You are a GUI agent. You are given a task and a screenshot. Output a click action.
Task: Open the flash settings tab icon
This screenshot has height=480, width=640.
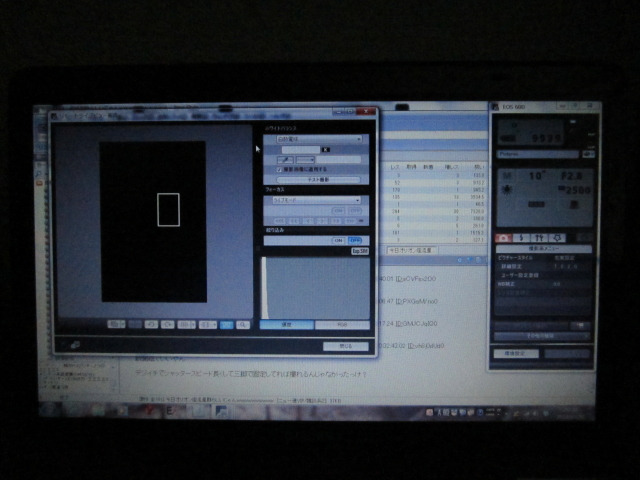[521, 238]
